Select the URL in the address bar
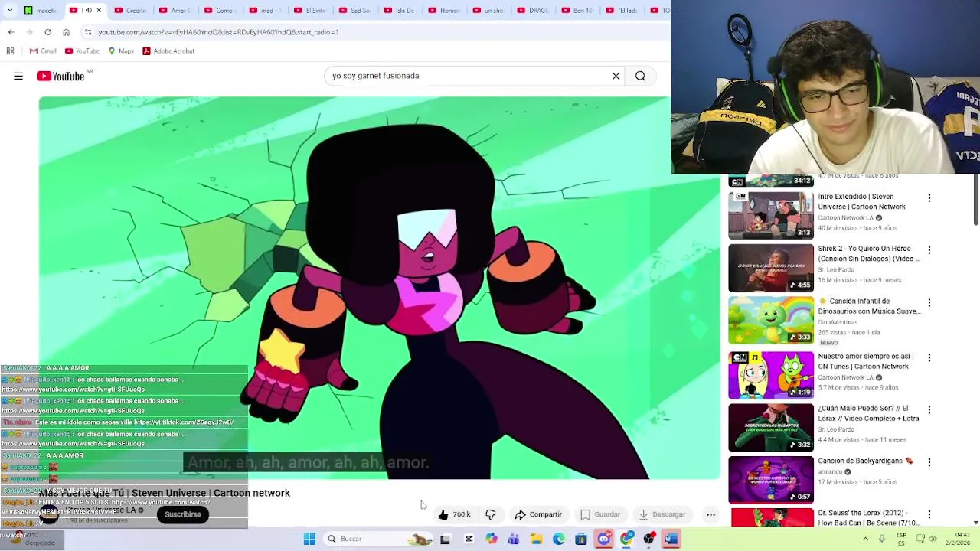Screen dimensions: 980x551 (x=218, y=32)
